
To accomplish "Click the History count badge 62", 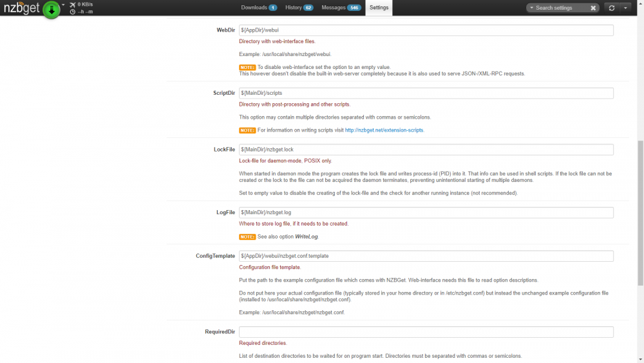I will [x=308, y=8].
